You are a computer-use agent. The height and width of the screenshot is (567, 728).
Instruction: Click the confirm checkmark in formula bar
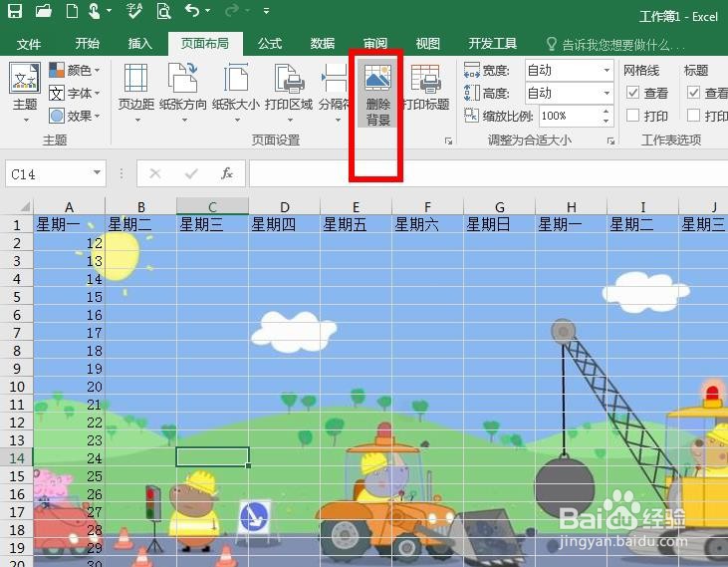point(191,173)
